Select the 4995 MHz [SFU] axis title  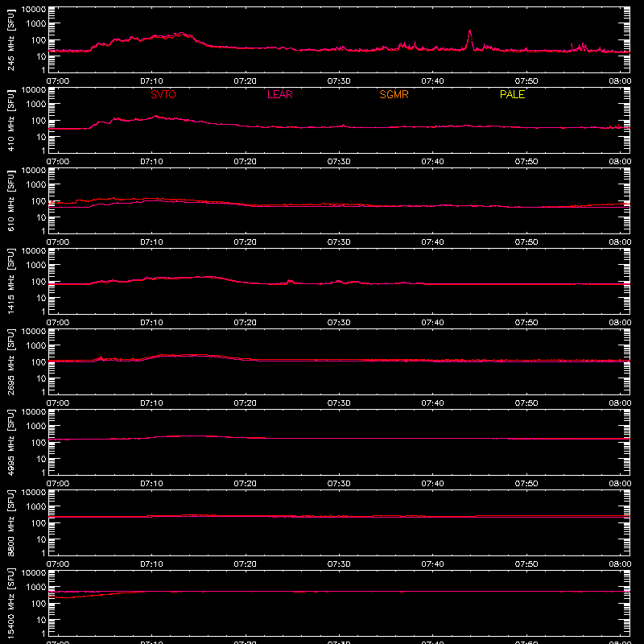10,443
